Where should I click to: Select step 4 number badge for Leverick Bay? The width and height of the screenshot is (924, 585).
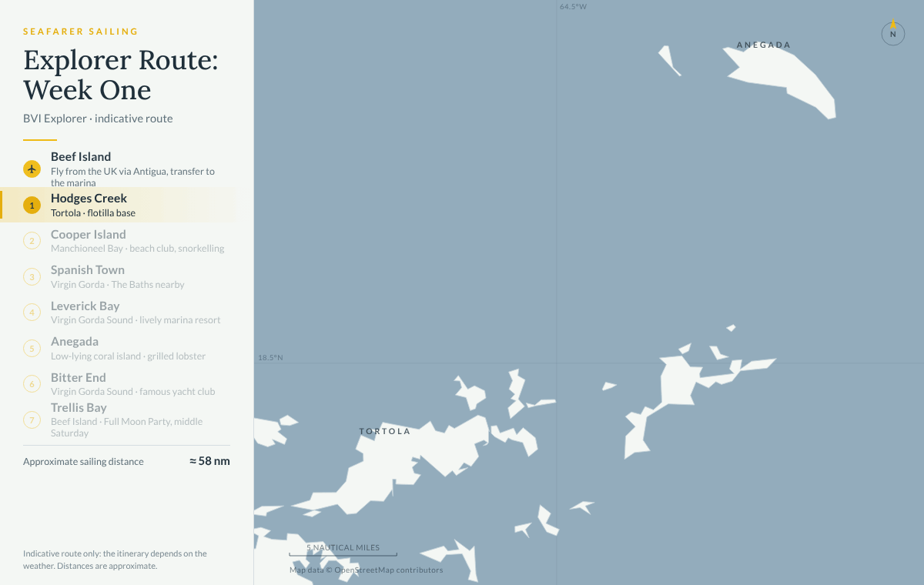click(x=32, y=313)
